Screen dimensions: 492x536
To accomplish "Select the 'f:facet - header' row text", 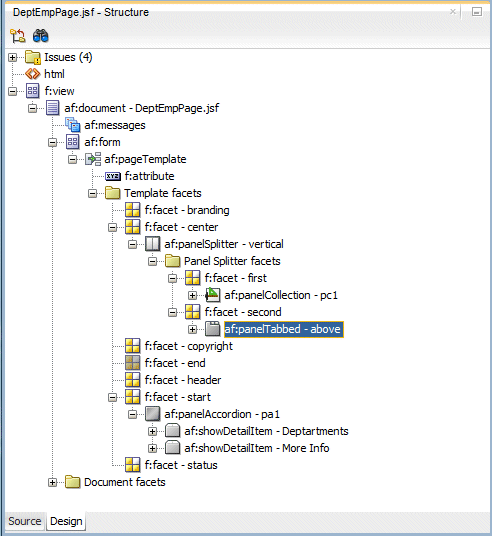I will point(183,380).
